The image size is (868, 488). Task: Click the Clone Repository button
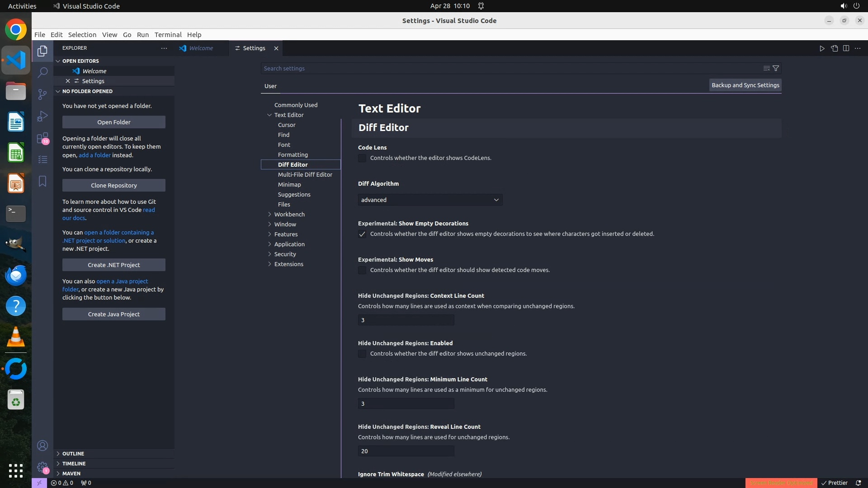pyautogui.click(x=114, y=185)
